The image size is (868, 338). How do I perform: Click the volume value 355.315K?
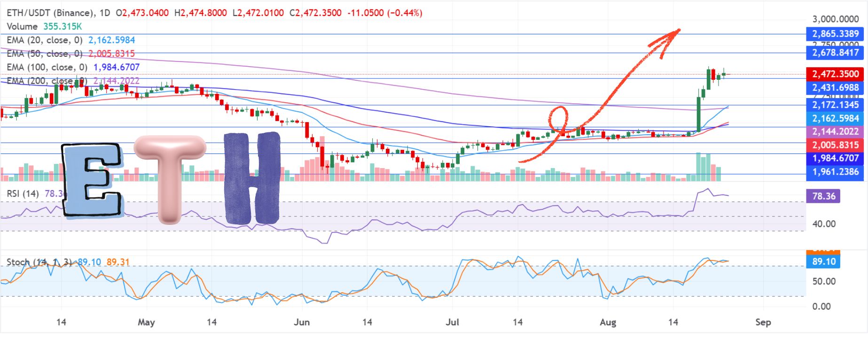63,26
